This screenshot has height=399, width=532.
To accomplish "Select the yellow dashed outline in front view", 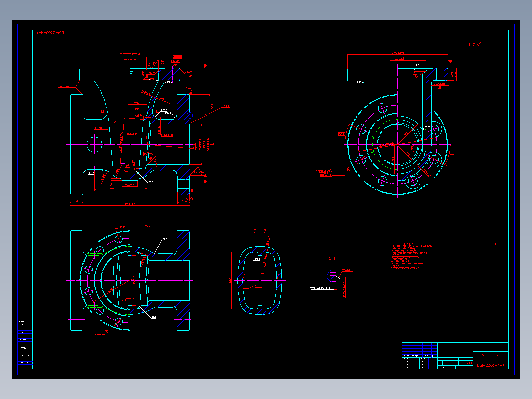I will click(x=123, y=120).
